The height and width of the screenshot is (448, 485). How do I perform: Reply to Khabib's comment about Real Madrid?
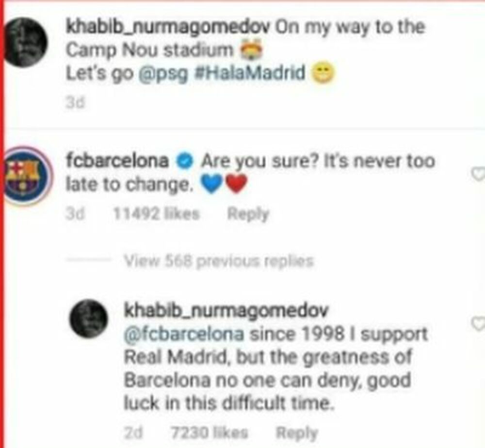coord(297,433)
